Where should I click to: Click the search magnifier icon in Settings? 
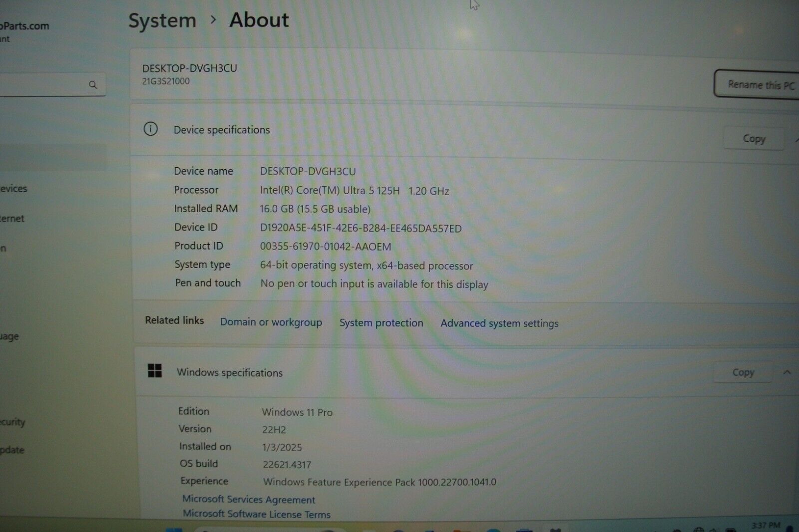pos(93,85)
